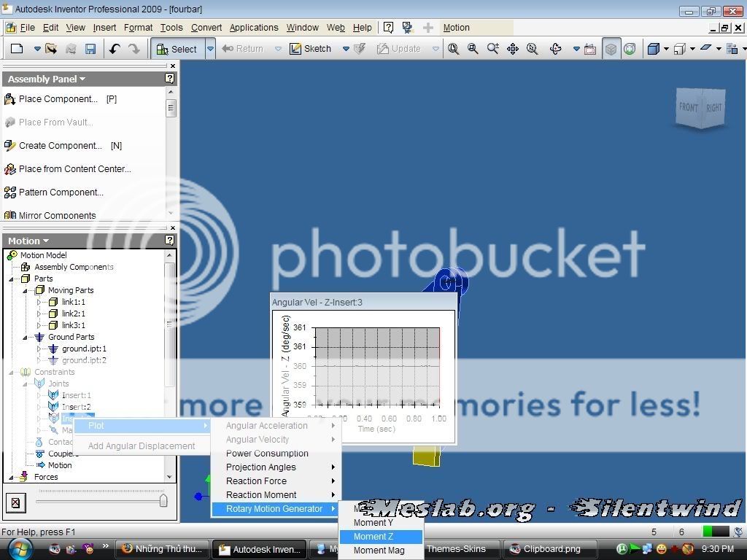Expand the link2:1 tree node
The width and height of the screenshot is (747, 560).
(39, 314)
